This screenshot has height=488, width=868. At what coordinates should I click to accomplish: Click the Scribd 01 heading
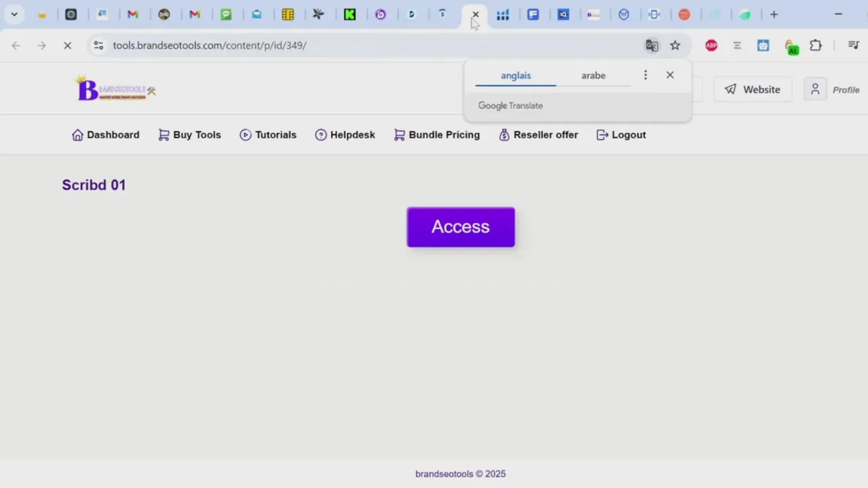pyautogui.click(x=94, y=185)
